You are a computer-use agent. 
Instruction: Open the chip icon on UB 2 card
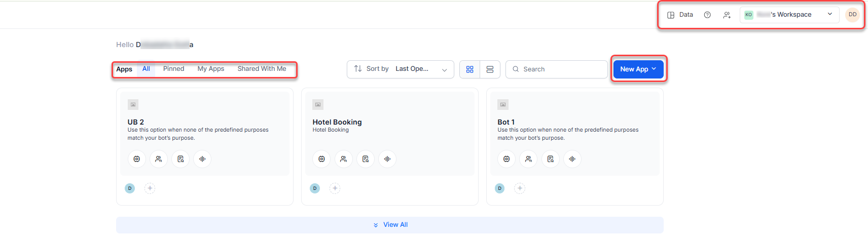click(x=136, y=159)
